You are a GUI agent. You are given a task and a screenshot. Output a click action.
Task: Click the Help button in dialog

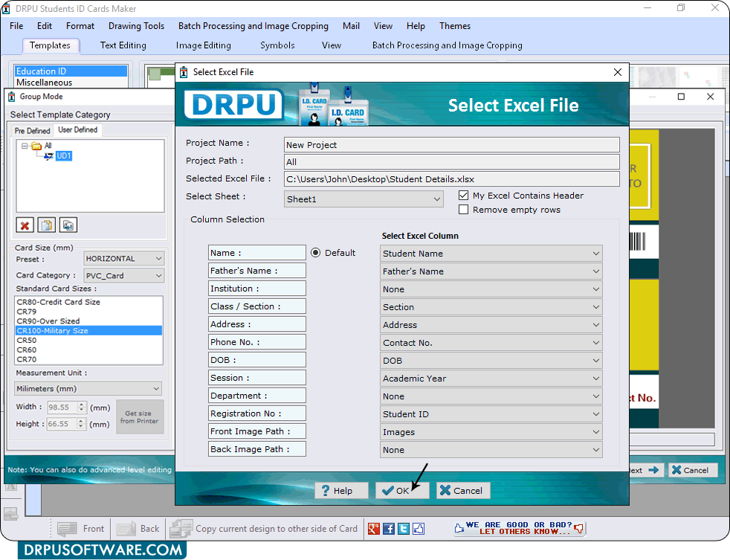pos(342,491)
